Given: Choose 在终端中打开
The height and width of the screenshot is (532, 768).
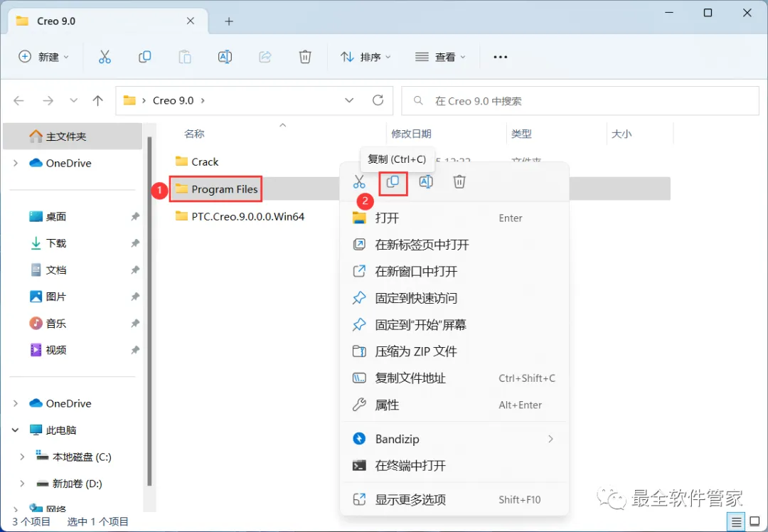Looking at the screenshot, I should pos(454,465).
